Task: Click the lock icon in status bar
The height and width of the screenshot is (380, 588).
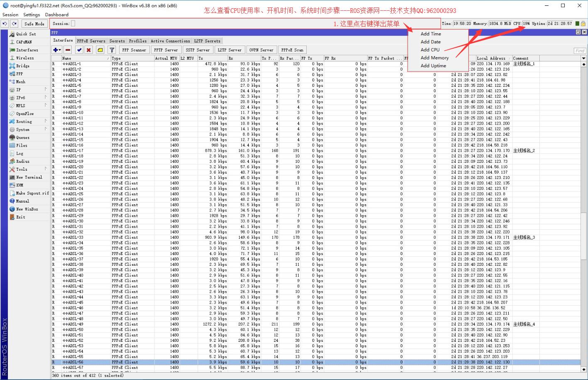Action: [583, 24]
